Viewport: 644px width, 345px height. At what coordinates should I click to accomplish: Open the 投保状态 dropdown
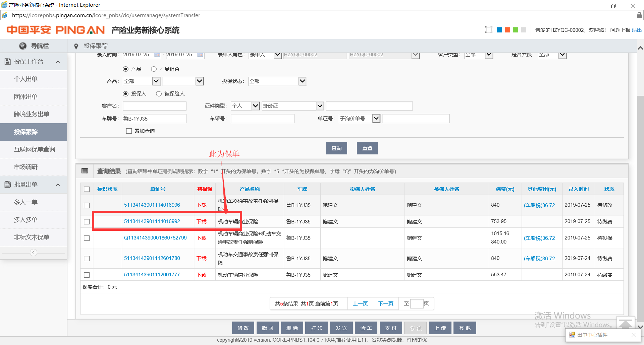point(302,81)
